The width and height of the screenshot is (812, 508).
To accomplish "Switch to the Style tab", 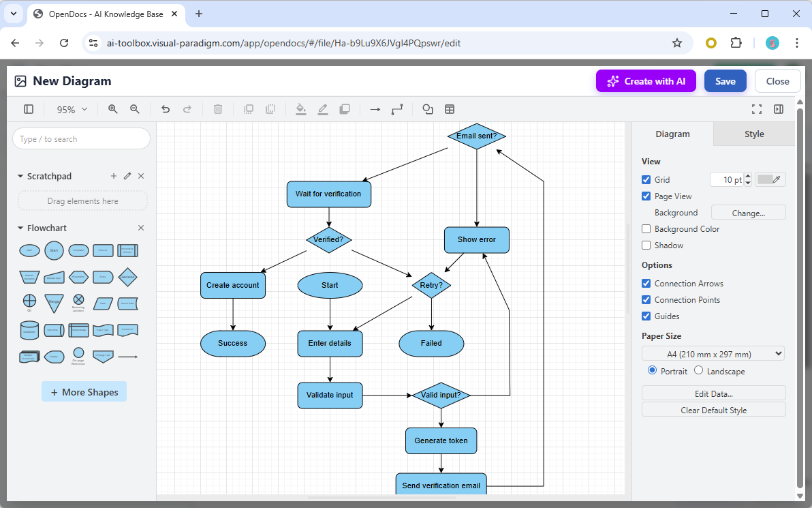I will 753,134.
